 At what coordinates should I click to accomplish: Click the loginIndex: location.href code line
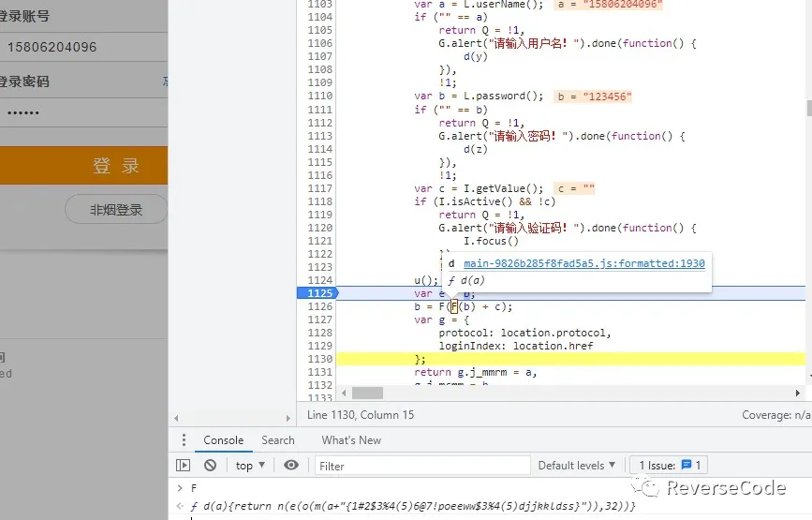tap(516, 346)
